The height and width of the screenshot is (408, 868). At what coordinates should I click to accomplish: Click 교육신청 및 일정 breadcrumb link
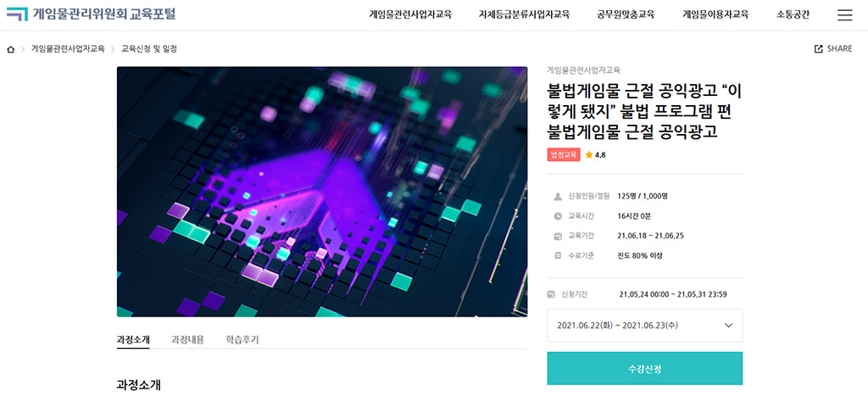149,49
